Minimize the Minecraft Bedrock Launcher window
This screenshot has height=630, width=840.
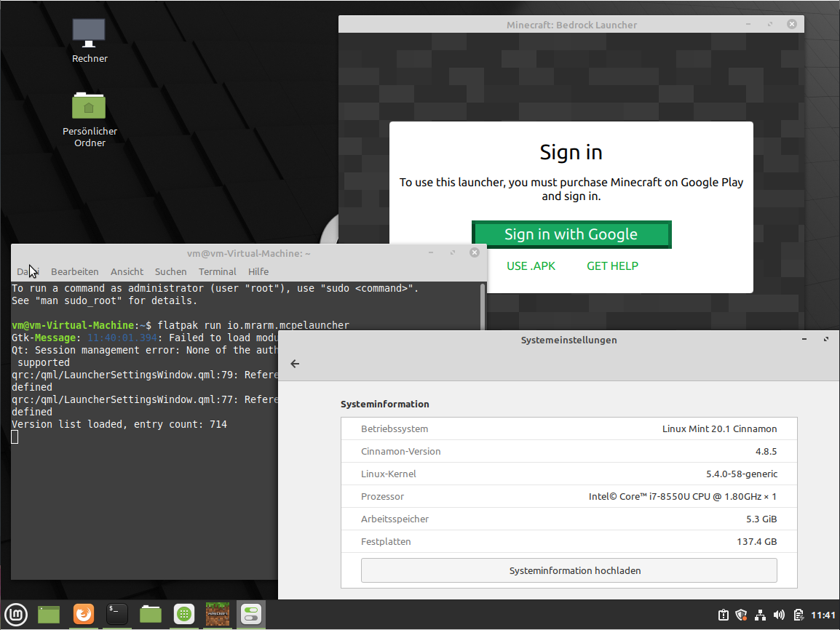(748, 24)
